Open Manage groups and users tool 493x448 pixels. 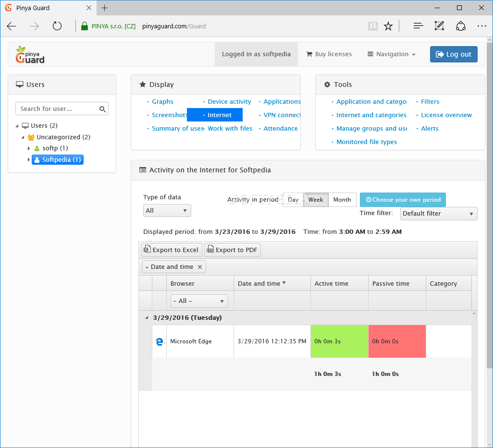(x=371, y=129)
